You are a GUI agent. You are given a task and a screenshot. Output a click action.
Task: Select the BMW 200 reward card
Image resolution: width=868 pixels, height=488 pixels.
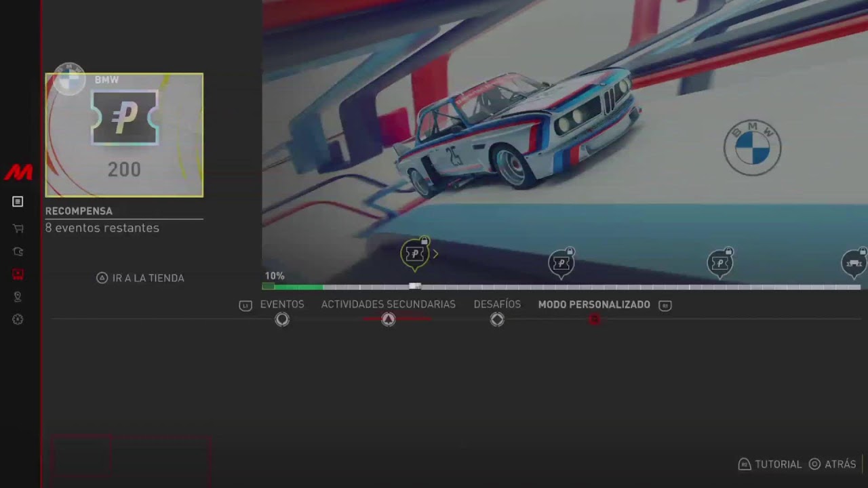[x=124, y=135]
